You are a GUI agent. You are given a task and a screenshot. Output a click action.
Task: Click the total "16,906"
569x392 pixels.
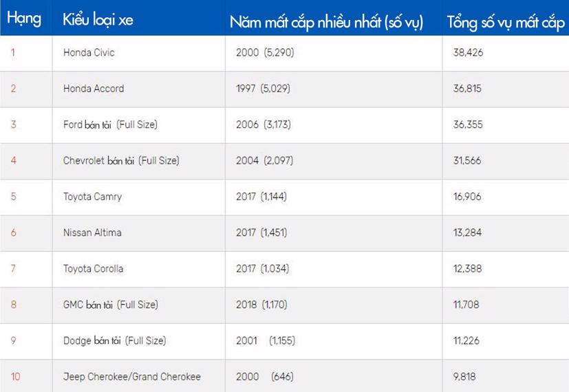(467, 197)
